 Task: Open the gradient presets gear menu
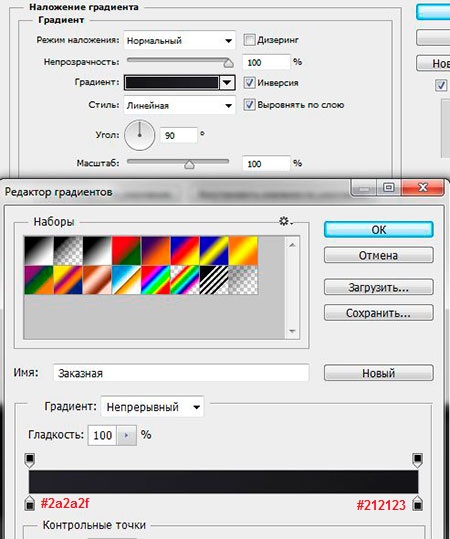(285, 221)
